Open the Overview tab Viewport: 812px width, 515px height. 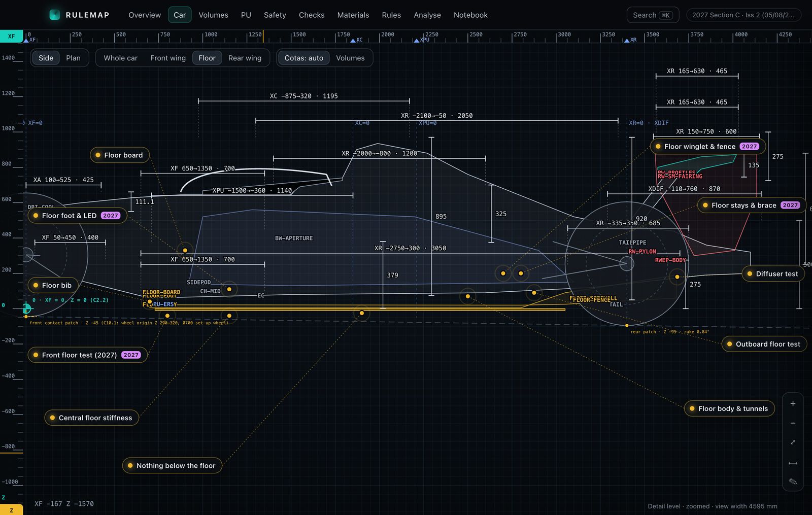(x=145, y=15)
